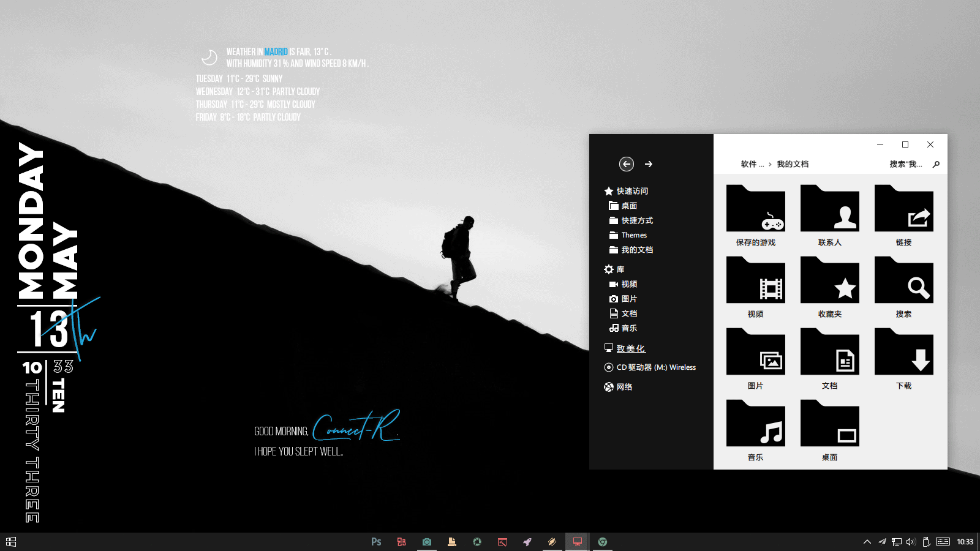Open the camera app on taskbar

click(427, 542)
